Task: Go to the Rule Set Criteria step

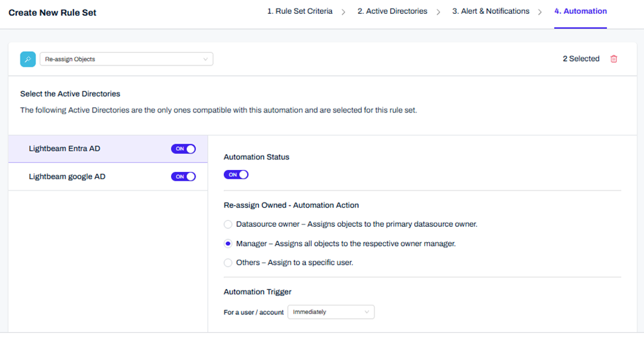Action: tap(300, 11)
